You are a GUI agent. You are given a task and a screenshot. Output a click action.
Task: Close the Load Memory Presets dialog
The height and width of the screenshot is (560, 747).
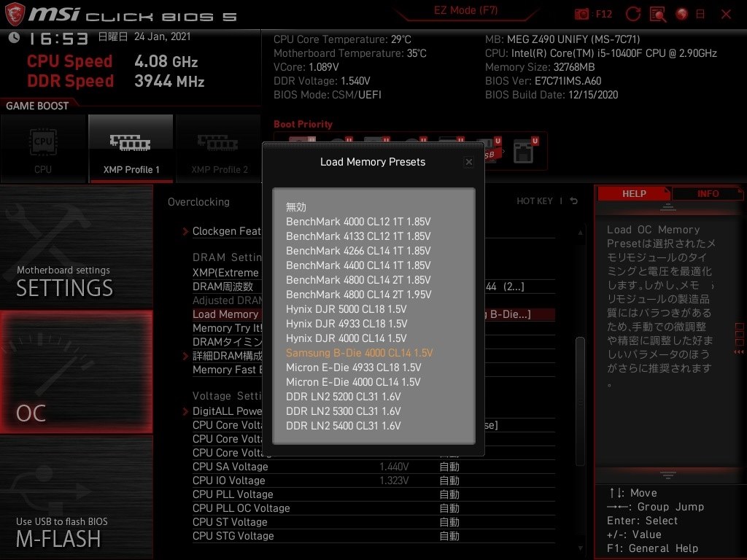point(469,163)
